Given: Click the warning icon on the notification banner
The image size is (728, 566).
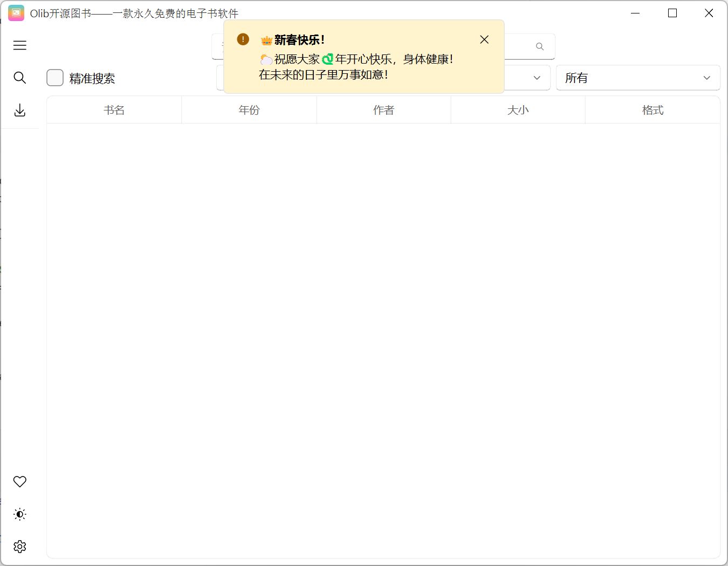Looking at the screenshot, I should pyautogui.click(x=243, y=39).
